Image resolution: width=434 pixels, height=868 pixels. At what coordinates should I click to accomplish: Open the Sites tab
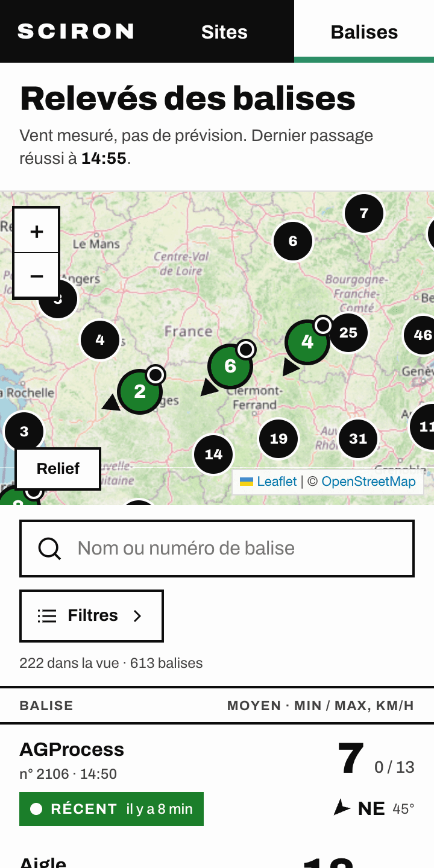[x=224, y=32]
